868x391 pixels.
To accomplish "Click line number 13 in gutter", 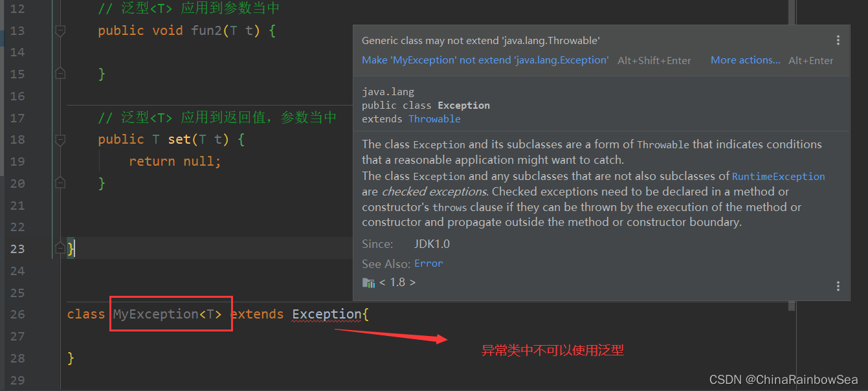I will (17, 30).
